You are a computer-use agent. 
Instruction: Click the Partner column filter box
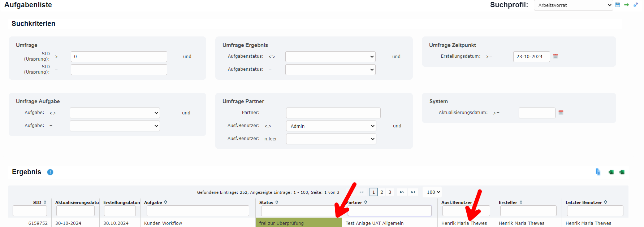[389, 211]
